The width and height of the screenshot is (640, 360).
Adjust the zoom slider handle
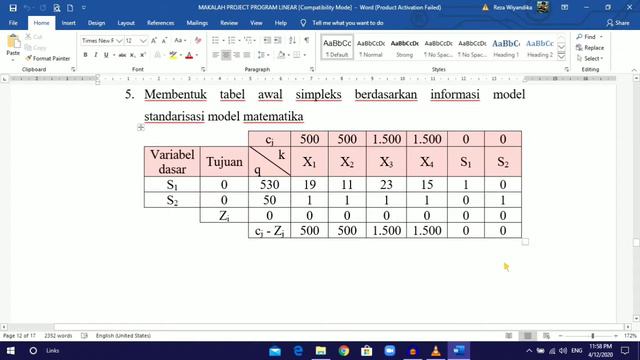[x=593, y=336]
